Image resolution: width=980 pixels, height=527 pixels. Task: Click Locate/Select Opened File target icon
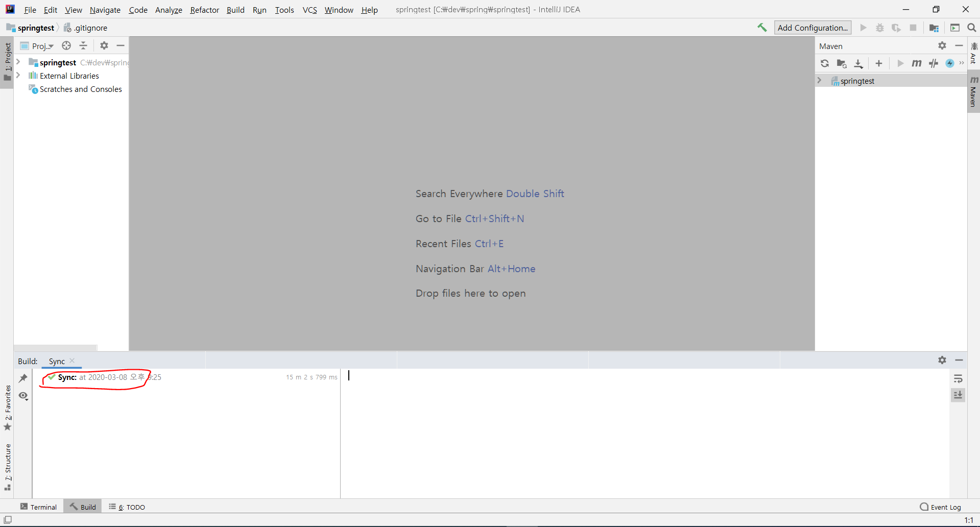66,45
